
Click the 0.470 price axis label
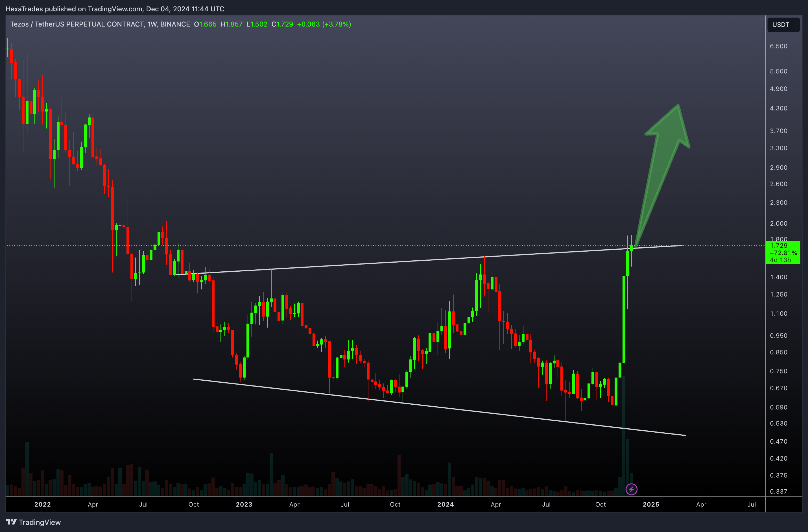point(778,442)
